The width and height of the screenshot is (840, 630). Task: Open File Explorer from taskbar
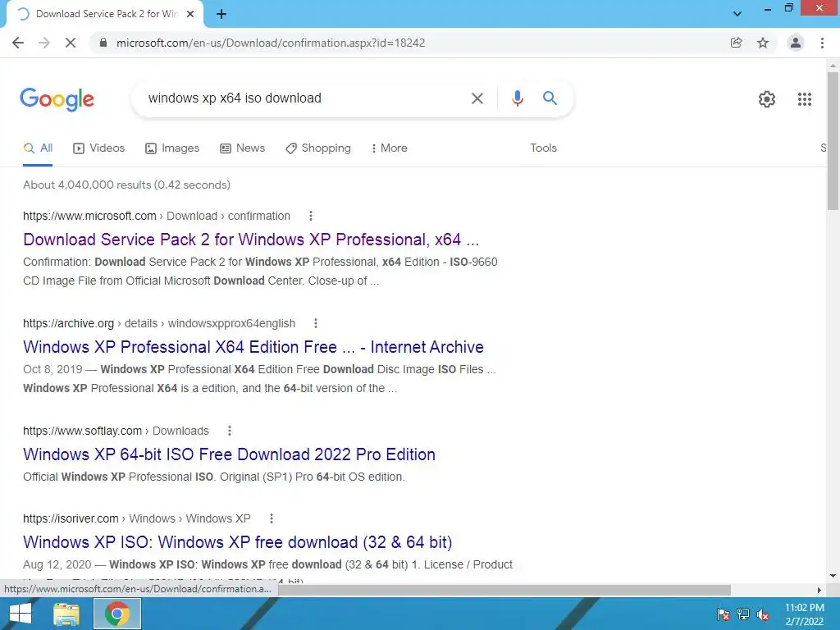[x=66, y=614]
